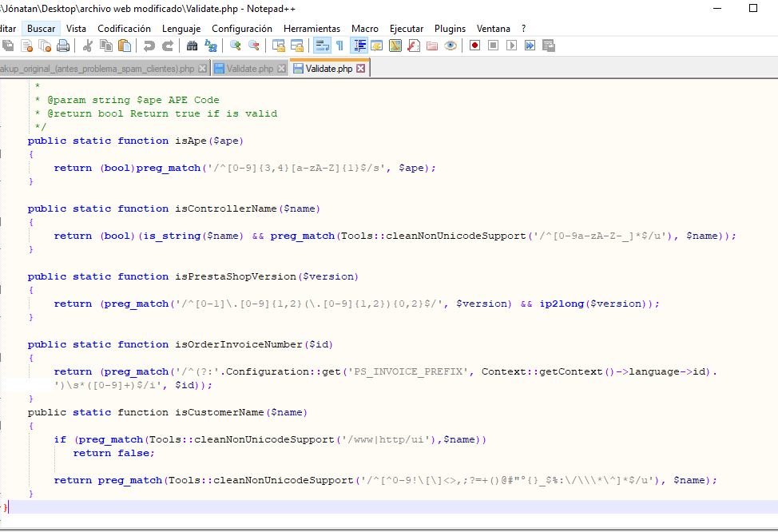
Task: Expand the Plugins menu
Action: click(x=450, y=28)
